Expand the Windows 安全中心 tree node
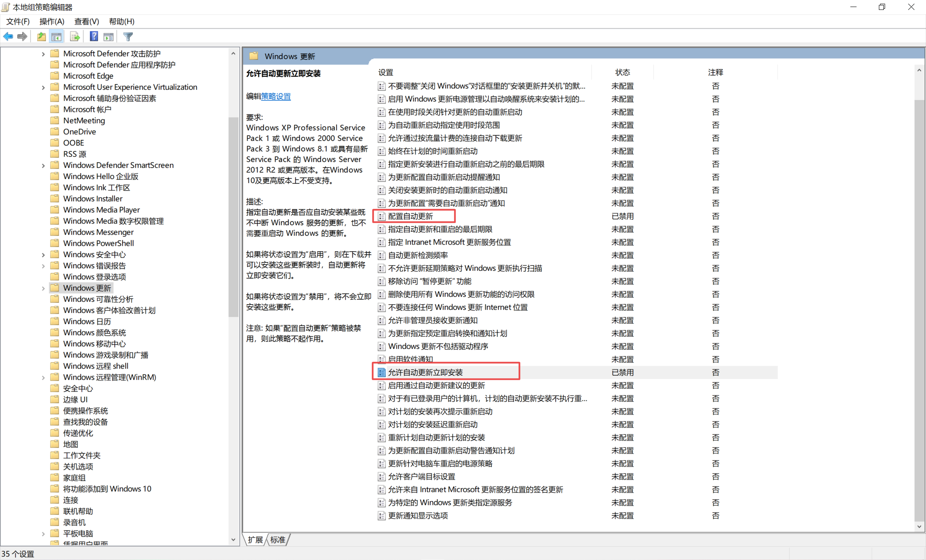 43,255
